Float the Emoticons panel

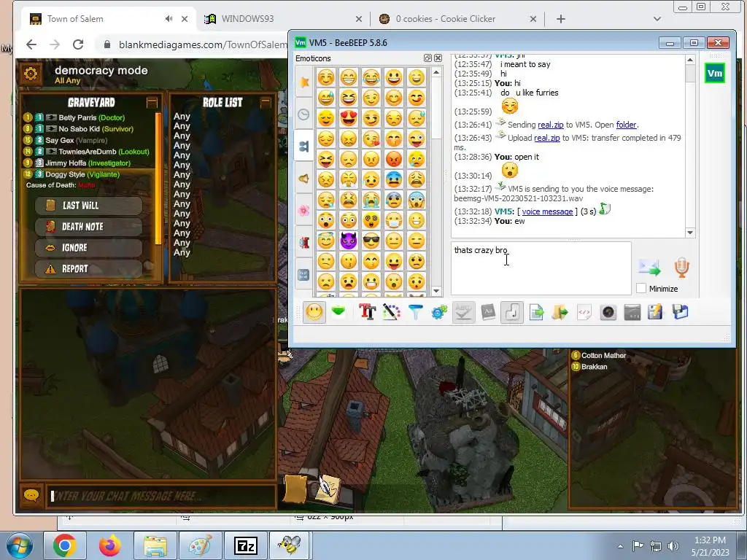tap(427, 58)
